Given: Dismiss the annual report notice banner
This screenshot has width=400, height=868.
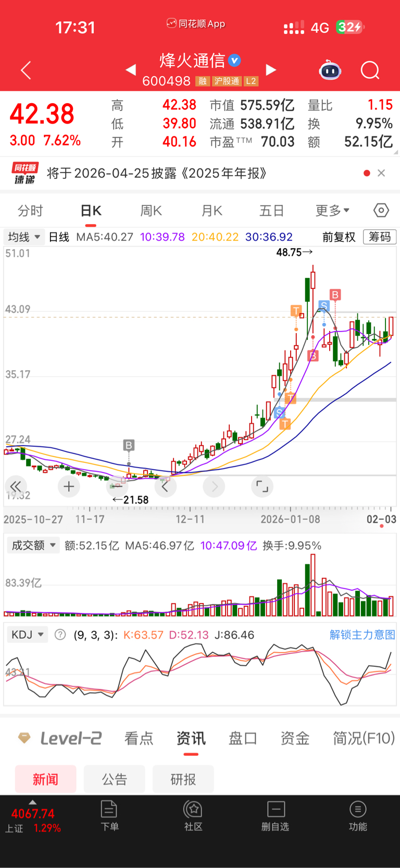Looking at the screenshot, I should click(381, 173).
